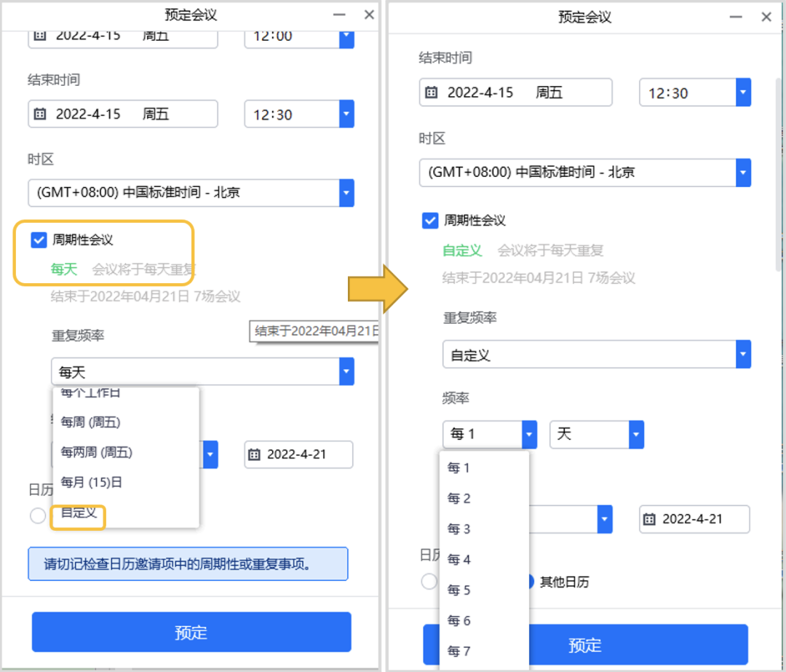
Task: Click the calendar icon on the left start date field
Action: coord(40,35)
